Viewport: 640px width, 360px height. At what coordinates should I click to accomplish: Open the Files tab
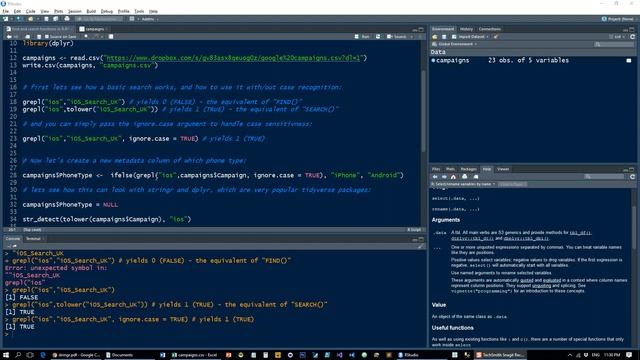coord(436,169)
